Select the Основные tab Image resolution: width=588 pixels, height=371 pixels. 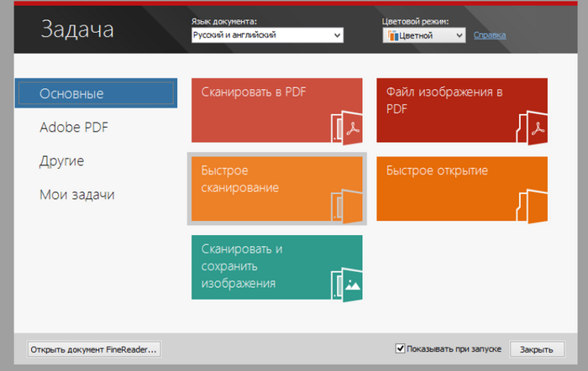click(x=96, y=93)
